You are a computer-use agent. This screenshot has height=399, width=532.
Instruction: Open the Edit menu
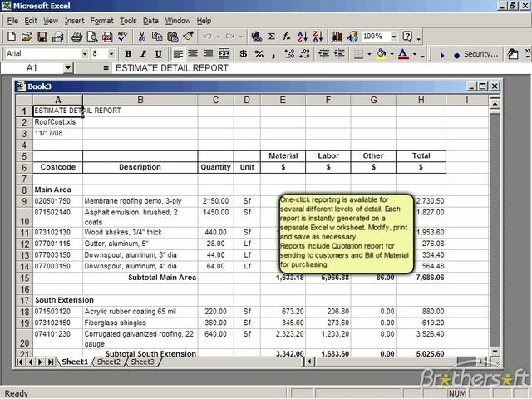(31, 21)
